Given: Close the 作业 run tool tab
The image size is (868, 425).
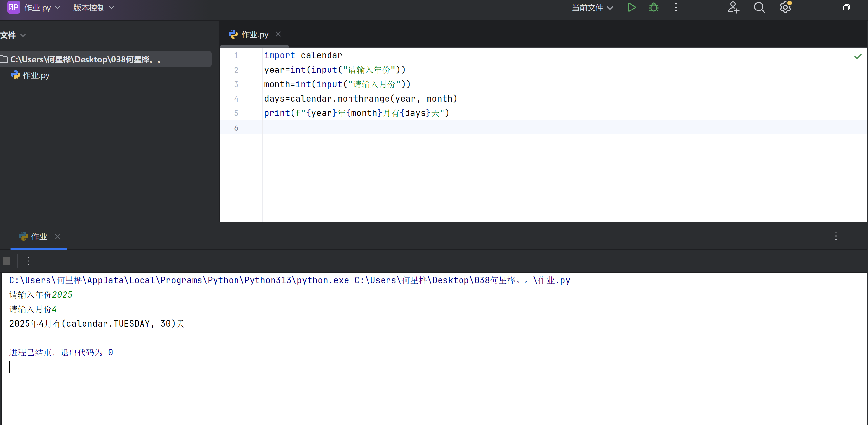Looking at the screenshot, I should click(x=58, y=237).
